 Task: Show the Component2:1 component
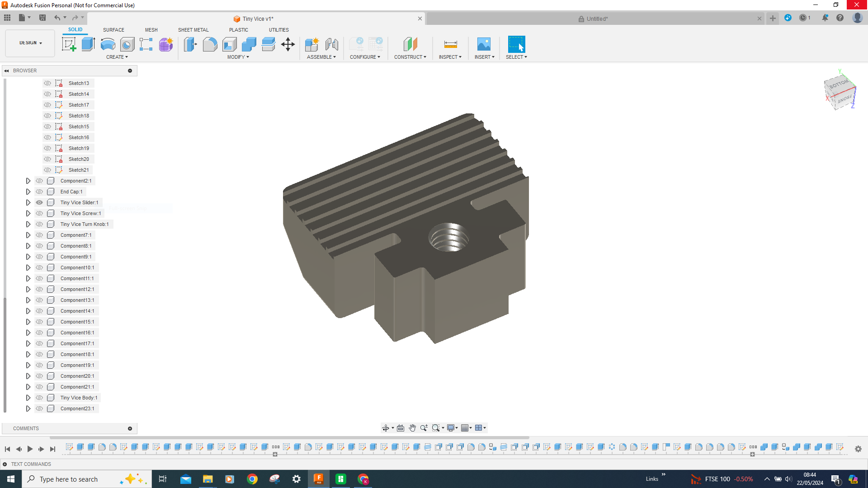click(39, 181)
